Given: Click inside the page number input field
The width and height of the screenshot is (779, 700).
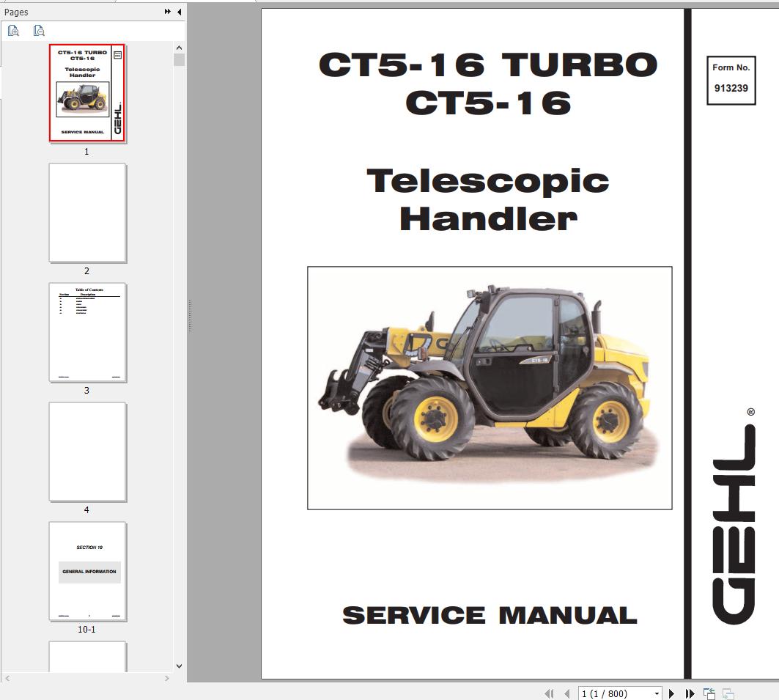Looking at the screenshot, I should [608, 692].
